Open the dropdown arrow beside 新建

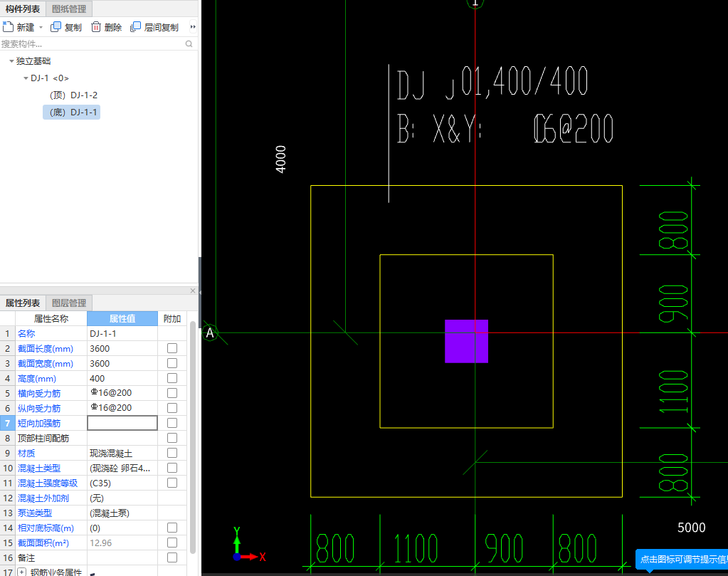(x=41, y=28)
